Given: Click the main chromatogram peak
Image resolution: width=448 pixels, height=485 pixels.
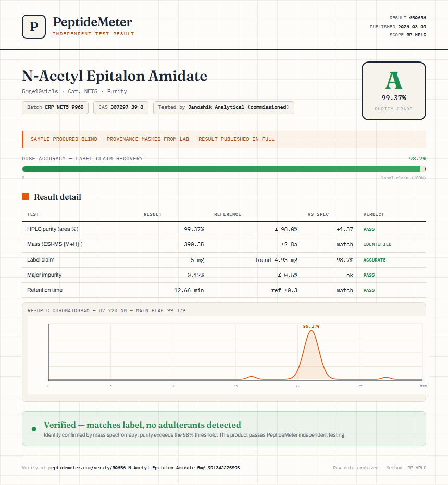Looking at the screenshot, I should click(x=311, y=356).
